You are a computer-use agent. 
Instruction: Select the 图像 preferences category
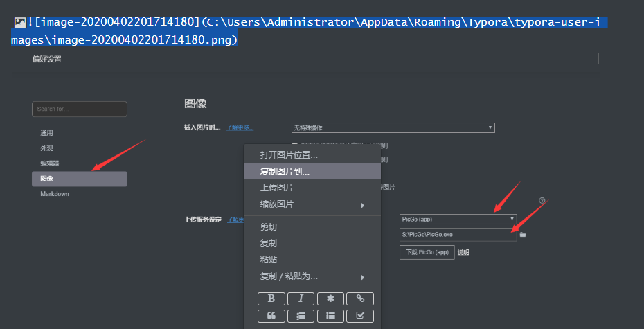pyautogui.click(x=79, y=179)
